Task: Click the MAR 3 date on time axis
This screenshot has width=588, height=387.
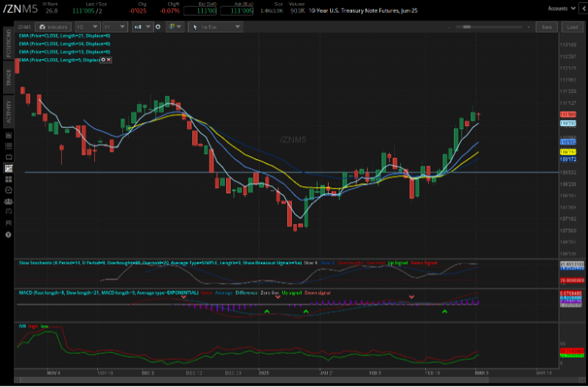Action: coord(482,373)
